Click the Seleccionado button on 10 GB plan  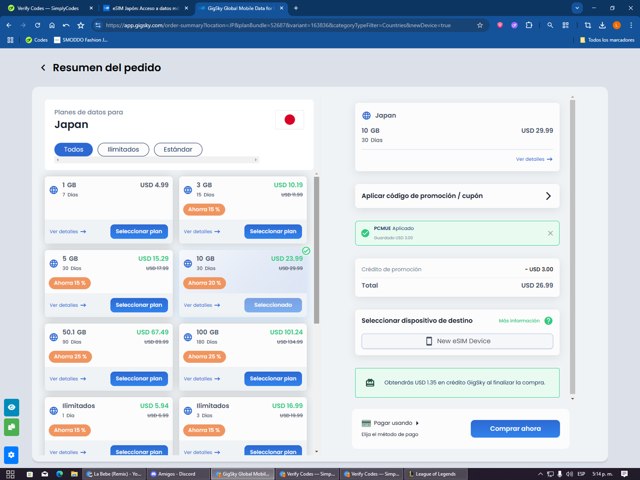click(273, 305)
